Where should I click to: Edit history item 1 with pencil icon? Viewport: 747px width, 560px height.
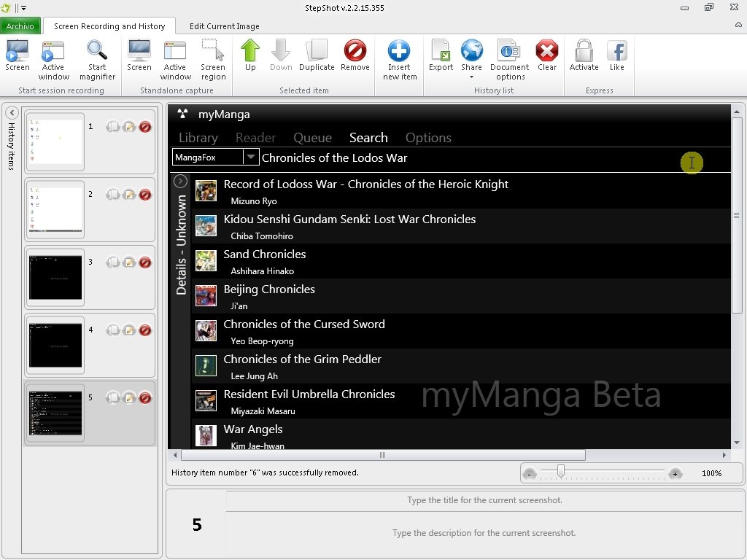[x=129, y=127]
